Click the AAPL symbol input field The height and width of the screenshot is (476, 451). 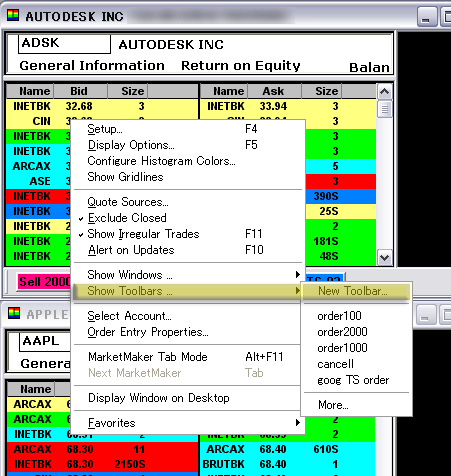click(x=45, y=342)
